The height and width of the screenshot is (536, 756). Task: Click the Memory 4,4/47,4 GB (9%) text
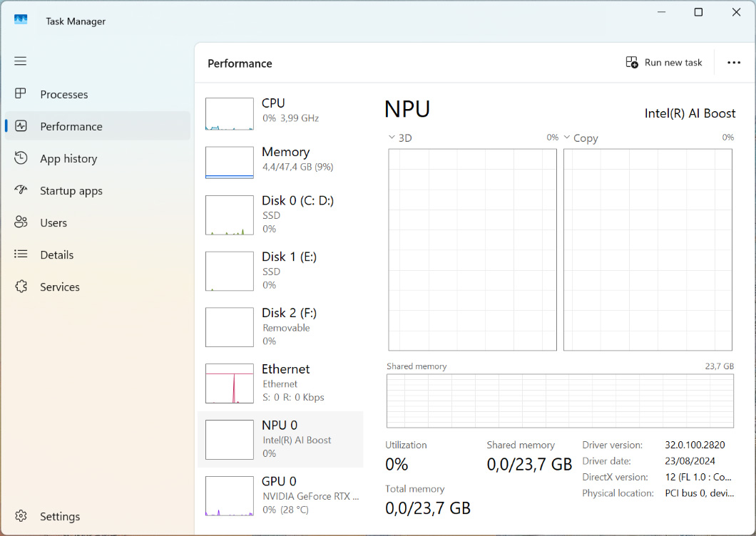pos(298,167)
